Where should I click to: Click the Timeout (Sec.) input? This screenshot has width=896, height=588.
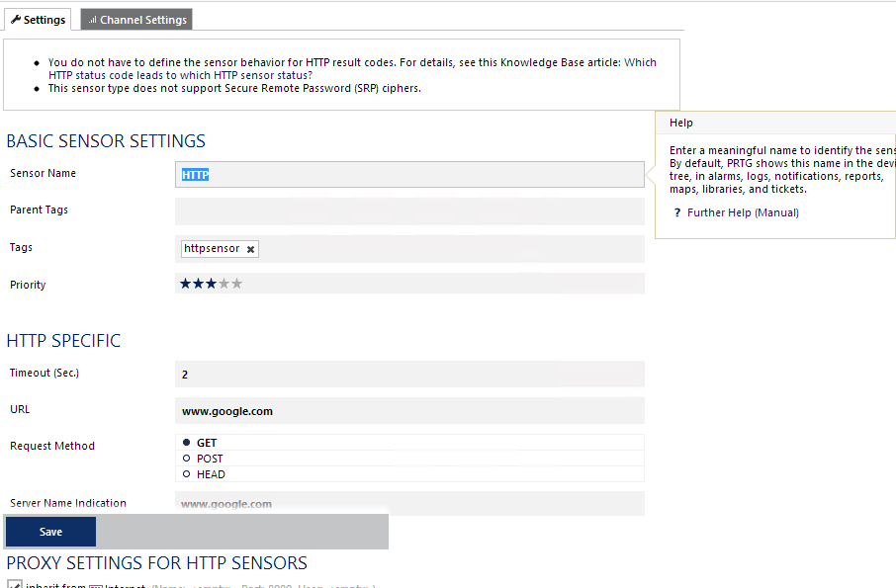(409, 375)
